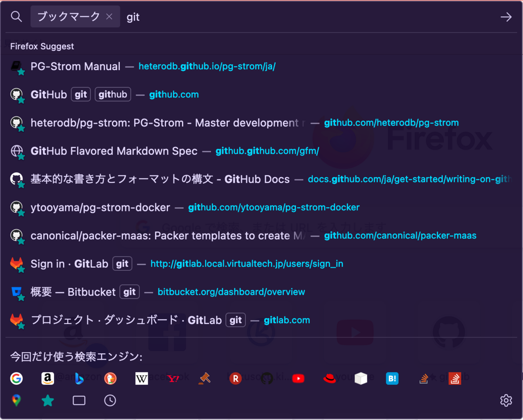Open GitHub Flavored Markdown Spec result

(x=261, y=151)
